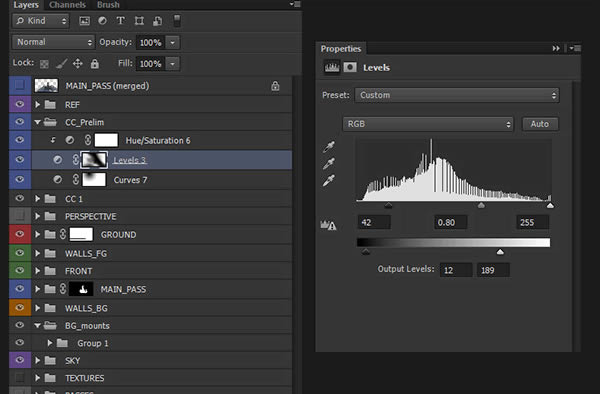Hide the Curves 7 layer
The height and width of the screenshot is (394, 600).
pos(20,179)
